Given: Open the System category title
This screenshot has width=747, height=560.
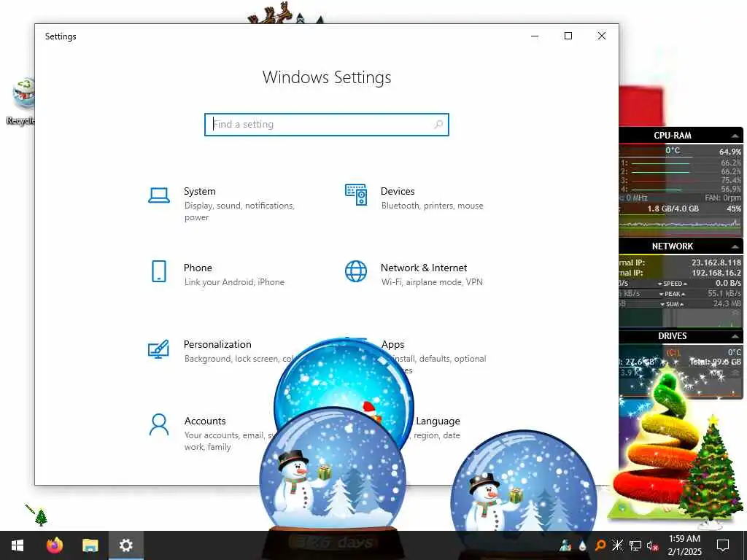Looking at the screenshot, I should click(200, 191).
